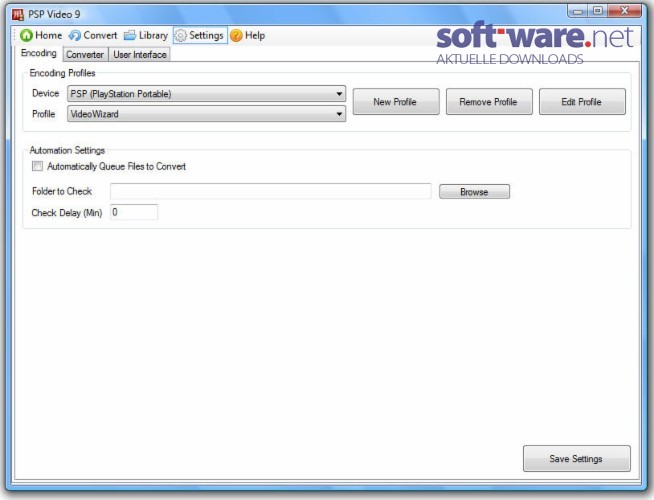Switch to the Converter tab

pyautogui.click(x=85, y=55)
